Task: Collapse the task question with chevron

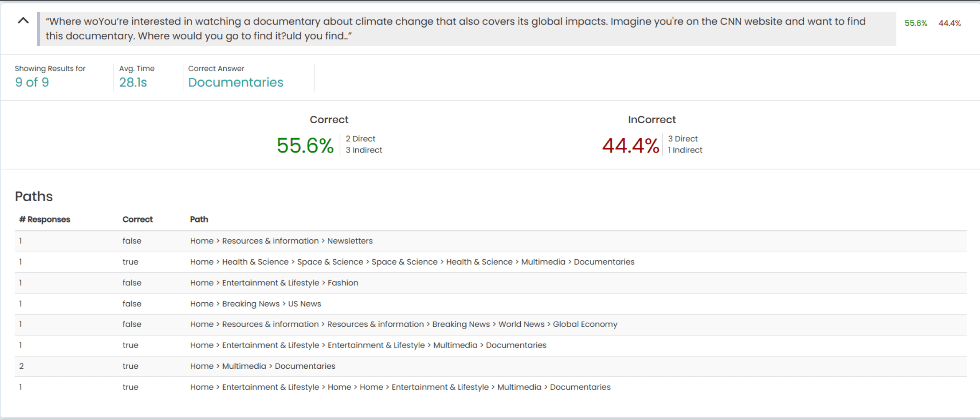Action: [x=23, y=21]
